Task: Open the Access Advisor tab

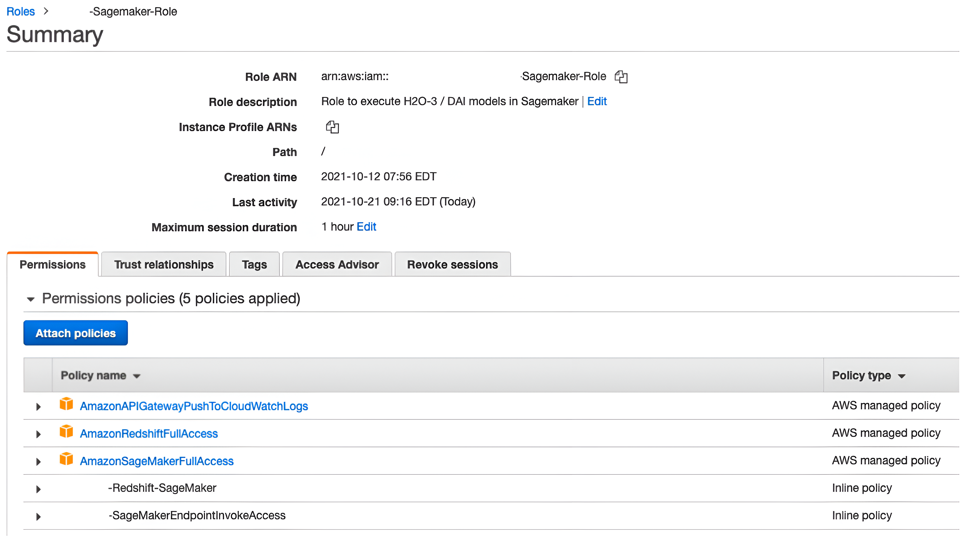Action: (337, 264)
